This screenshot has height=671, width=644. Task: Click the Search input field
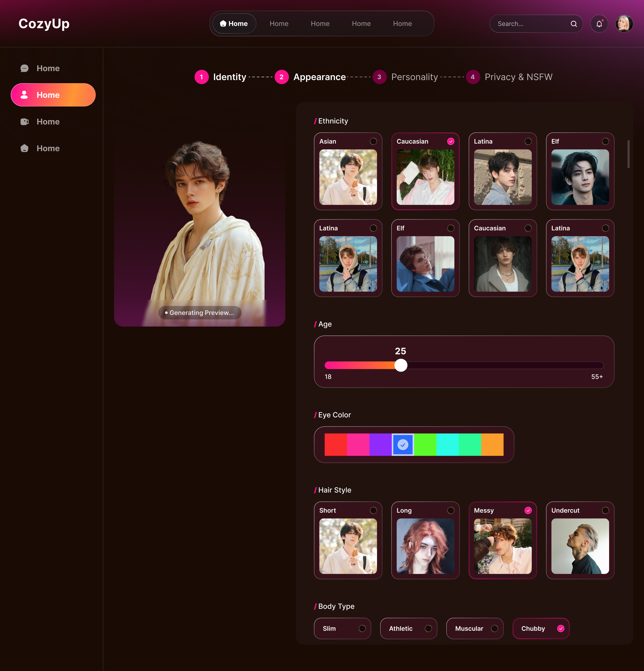tap(536, 24)
